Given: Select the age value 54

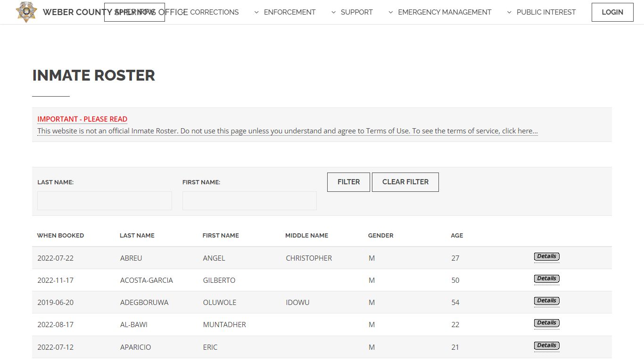Looking at the screenshot, I should 455,302.
